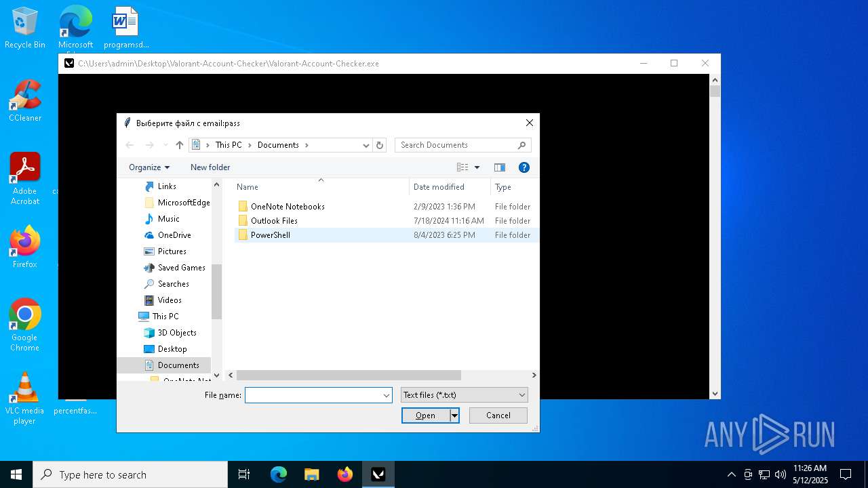868x488 pixels.
Task: Select 3D Objects in the navigation pane
Action: pos(177,333)
